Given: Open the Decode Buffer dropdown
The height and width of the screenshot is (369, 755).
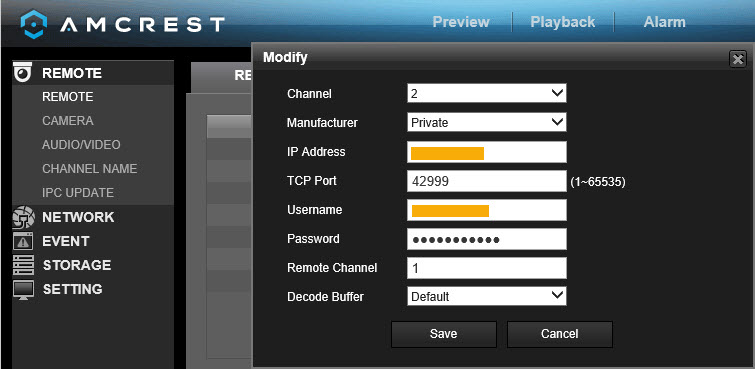Looking at the screenshot, I should pyautogui.click(x=486, y=296).
